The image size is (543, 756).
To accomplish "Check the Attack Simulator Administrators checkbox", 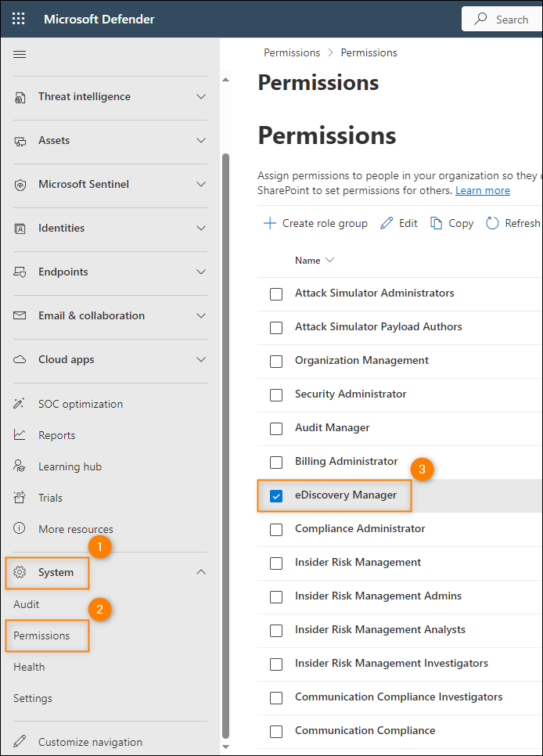I will point(276,294).
